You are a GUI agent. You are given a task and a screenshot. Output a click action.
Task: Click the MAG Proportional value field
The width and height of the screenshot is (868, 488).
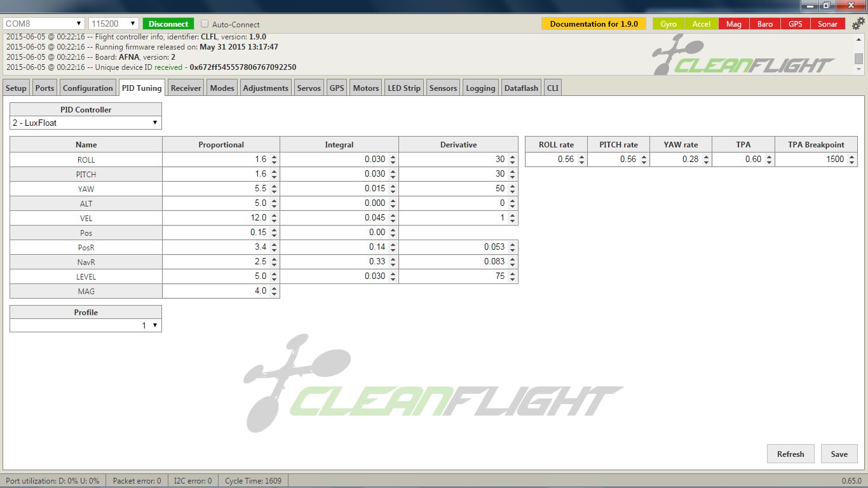coord(221,291)
